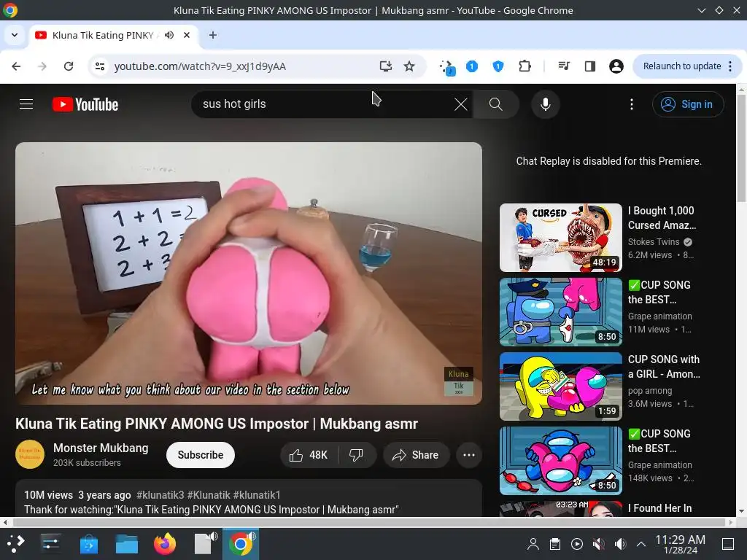Open the application launcher in taskbar
Image resolution: width=747 pixels, height=560 pixels.
point(15,544)
